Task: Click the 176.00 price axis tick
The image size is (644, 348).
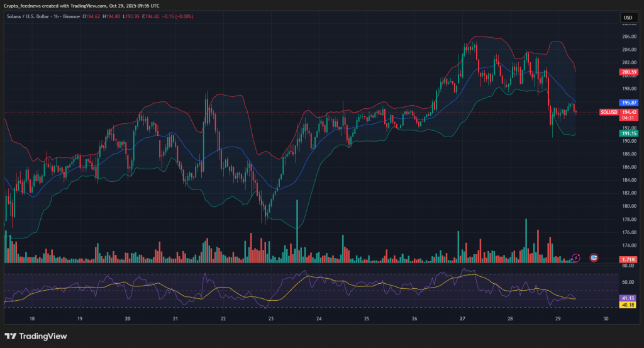Action: [x=629, y=233]
